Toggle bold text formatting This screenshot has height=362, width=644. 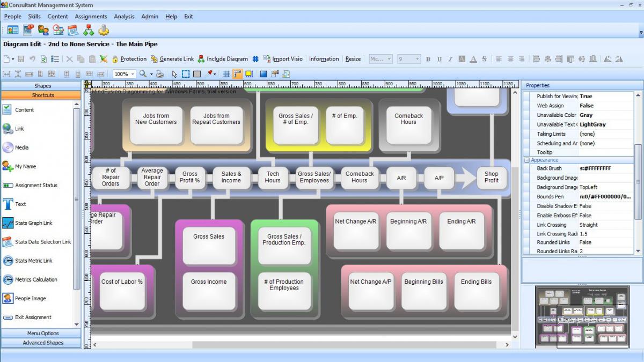[x=428, y=59]
